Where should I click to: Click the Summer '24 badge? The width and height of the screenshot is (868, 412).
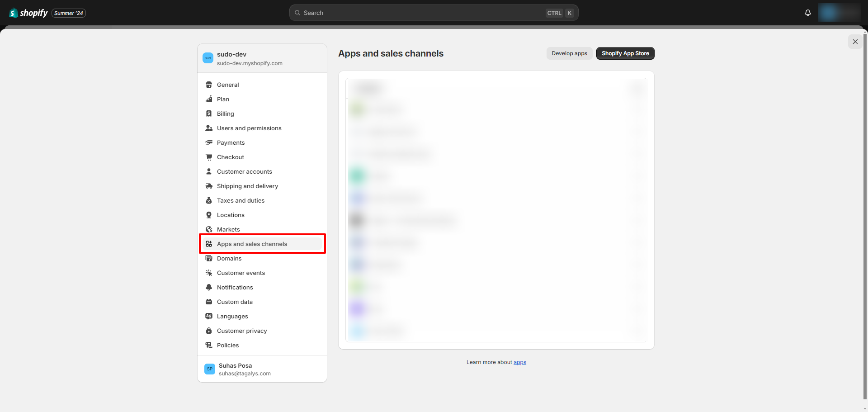69,13
